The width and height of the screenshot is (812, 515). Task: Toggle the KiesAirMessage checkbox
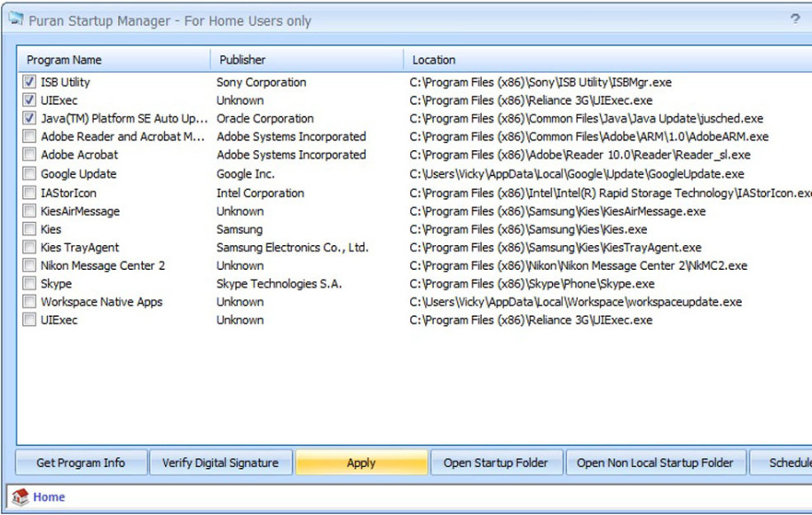coord(29,210)
